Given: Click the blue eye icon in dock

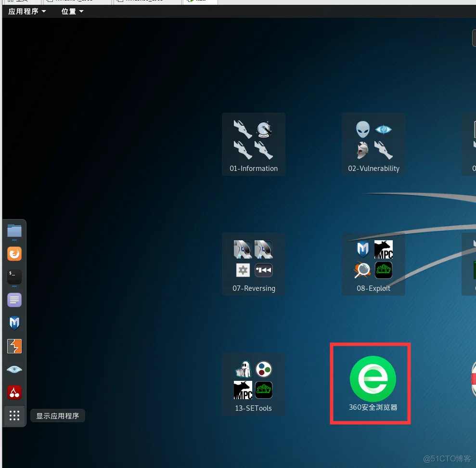Looking at the screenshot, I should tap(14, 369).
